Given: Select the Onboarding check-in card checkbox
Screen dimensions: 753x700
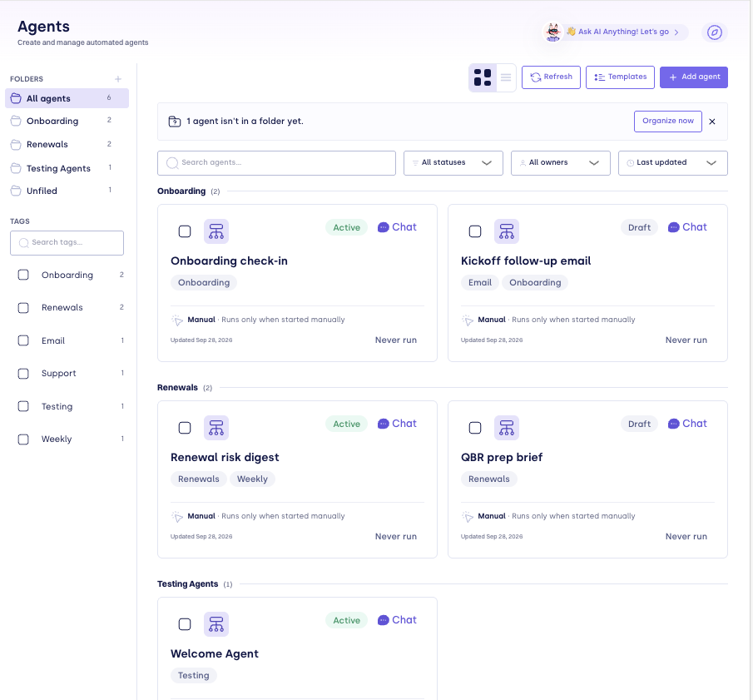Looking at the screenshot, I should pyautogui.click(x=185, y=231).
